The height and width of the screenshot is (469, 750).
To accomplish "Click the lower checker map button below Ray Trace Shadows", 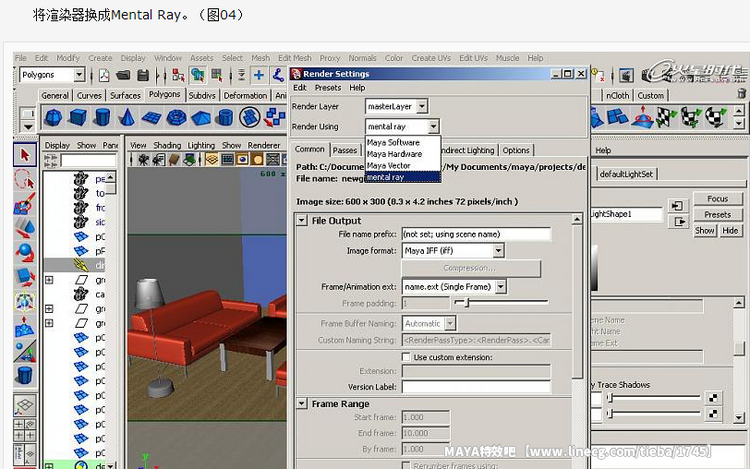I will tap(713, 414).
